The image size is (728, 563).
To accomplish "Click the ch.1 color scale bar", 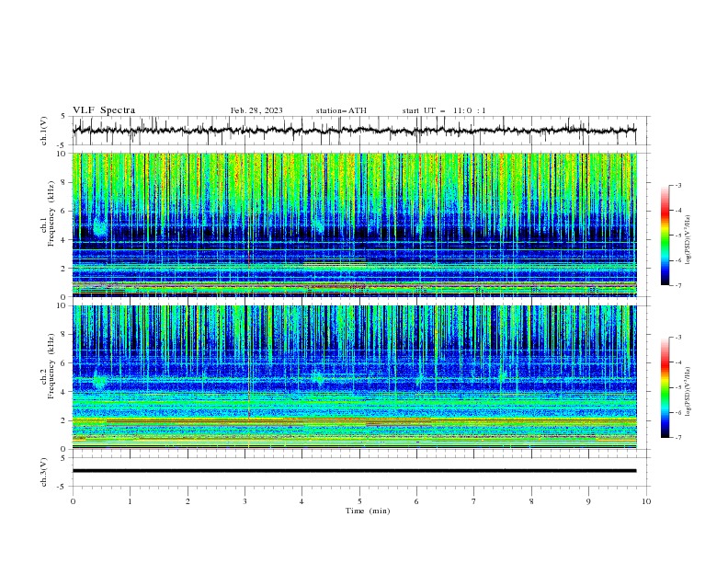I will (x=665, y=235).
